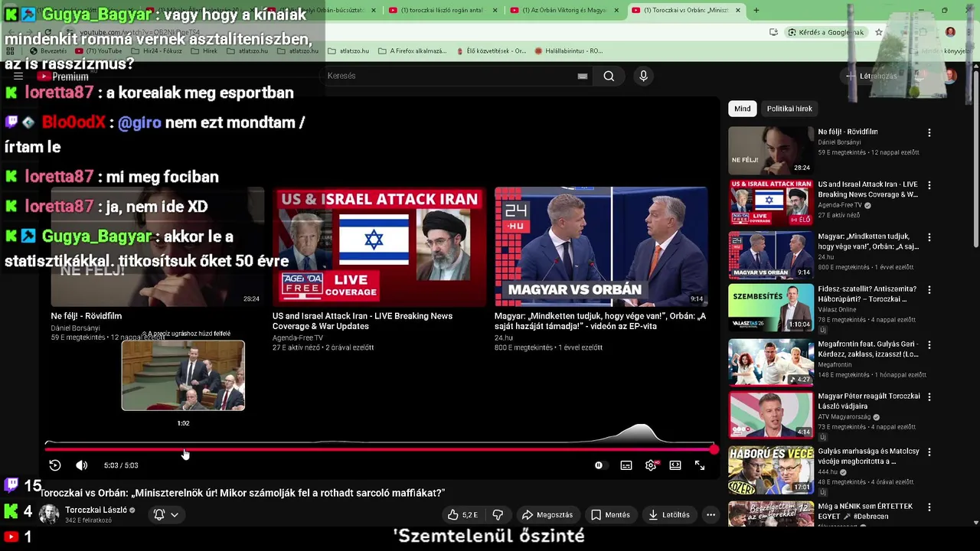Start voice search with microphone icon
The image size is (980, 551).
tap(643, 76)
